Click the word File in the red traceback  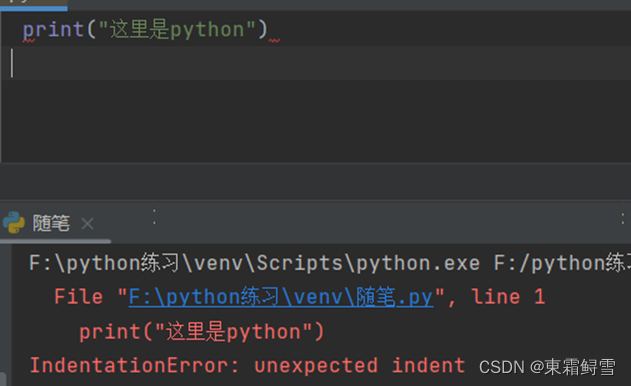(78, 297)
